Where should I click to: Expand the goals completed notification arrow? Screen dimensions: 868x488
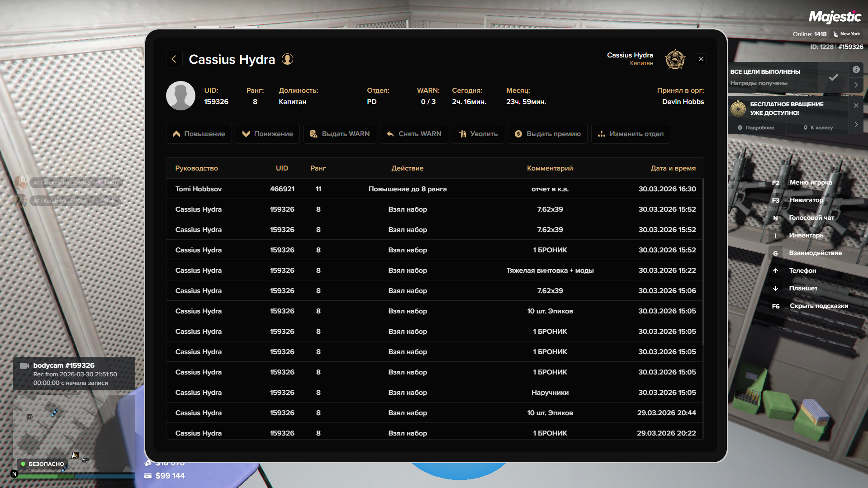(x=856, y=85)
